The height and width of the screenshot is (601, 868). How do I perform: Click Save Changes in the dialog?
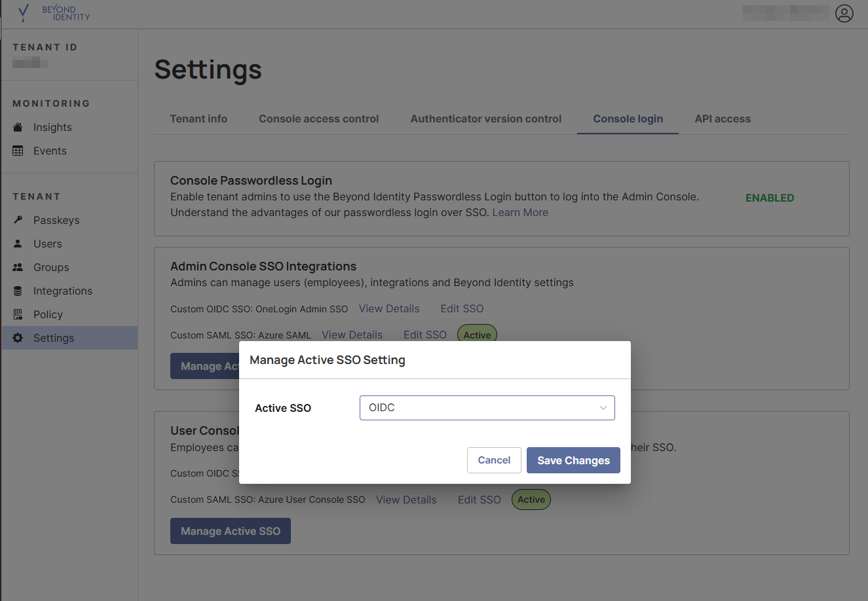[573, 460]
